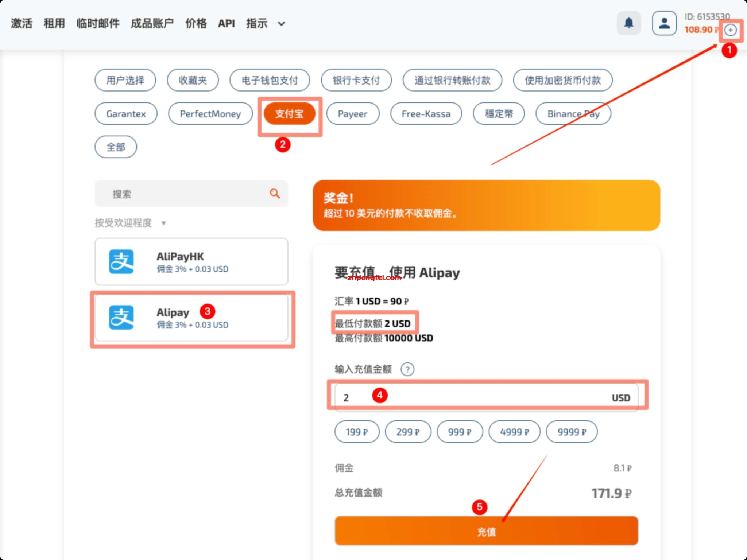747x560 pixels.
Task: Click the orange 充值 button
Action: point(486,531)
